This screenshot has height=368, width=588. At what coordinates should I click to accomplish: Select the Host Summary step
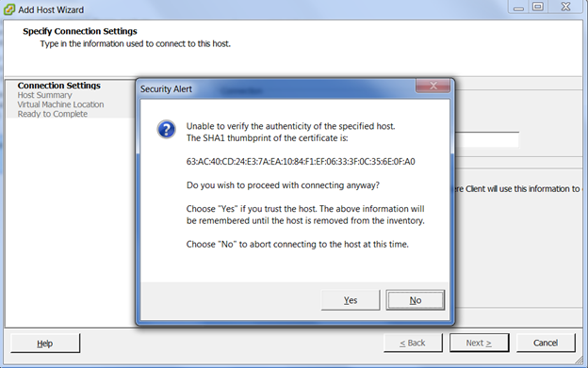point(44,95)
